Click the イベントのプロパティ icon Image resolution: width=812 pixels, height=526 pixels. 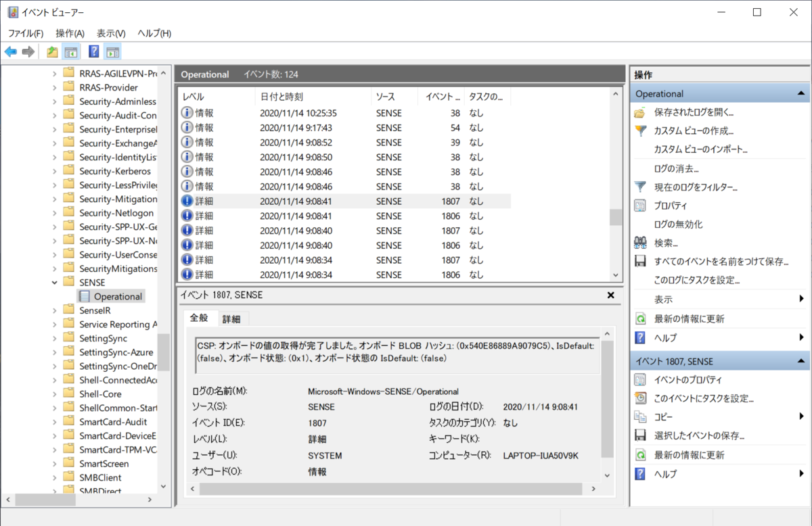(x=640, y=380)
